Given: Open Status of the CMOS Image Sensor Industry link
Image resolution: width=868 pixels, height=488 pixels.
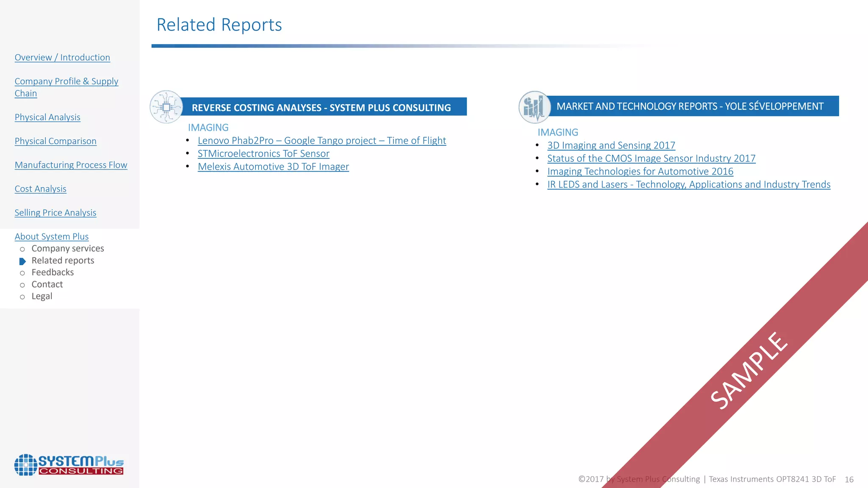Looking at the screenshot, I should 651,158.
